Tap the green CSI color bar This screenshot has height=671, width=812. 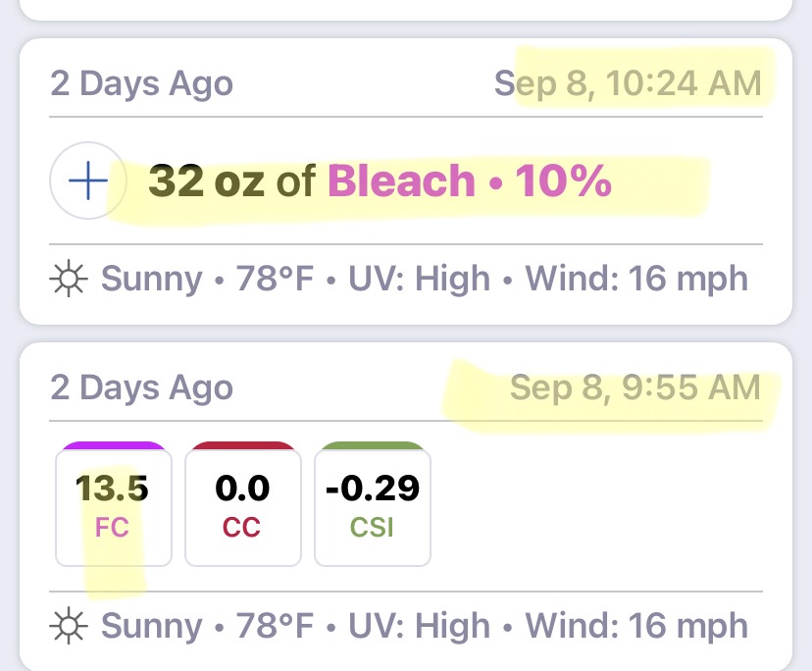pos(373,445)
